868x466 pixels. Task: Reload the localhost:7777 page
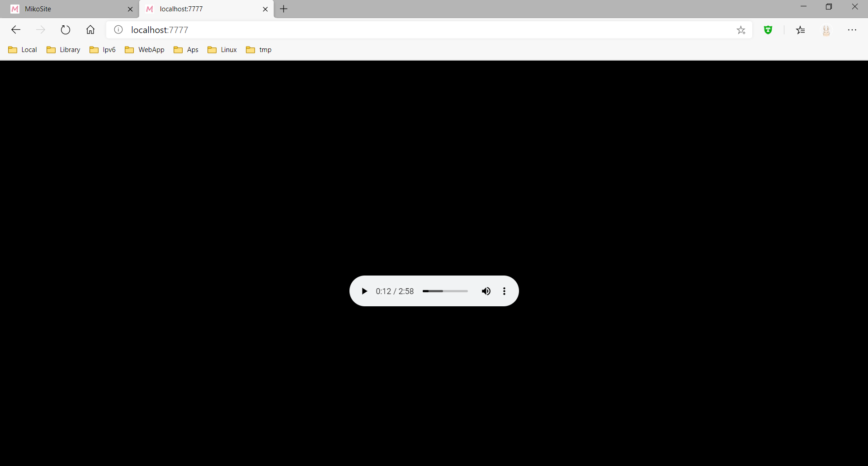tap(66, 30)
